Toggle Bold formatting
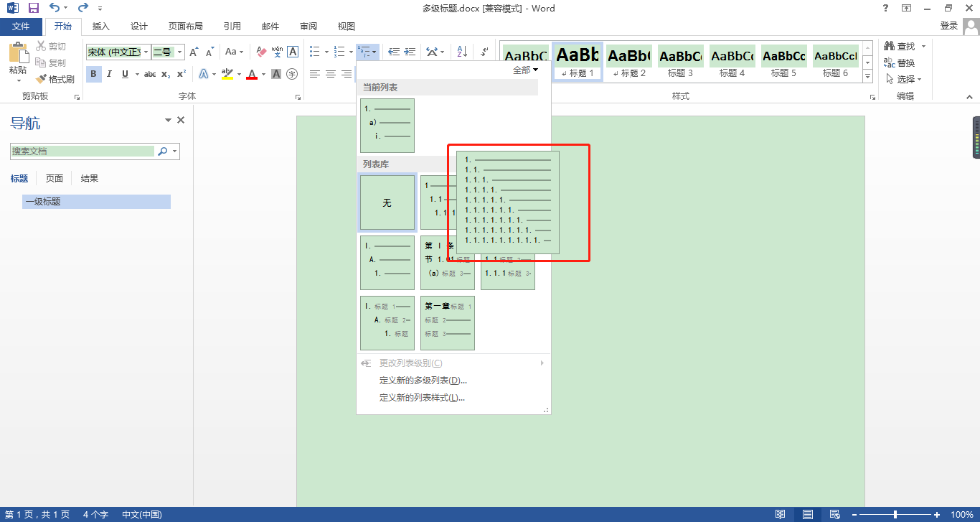This screenshot has height=522, width=980. 93,74
